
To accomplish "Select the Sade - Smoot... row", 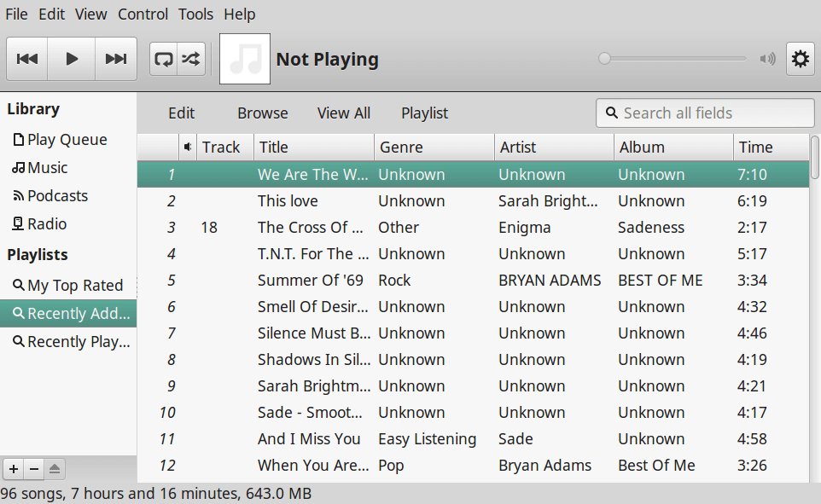I will click(474, 413).
